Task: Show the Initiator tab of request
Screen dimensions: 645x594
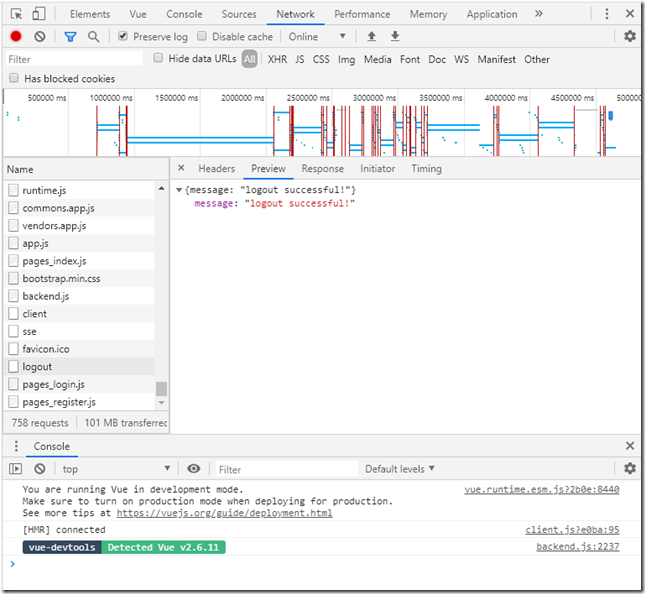Action: 377,168
